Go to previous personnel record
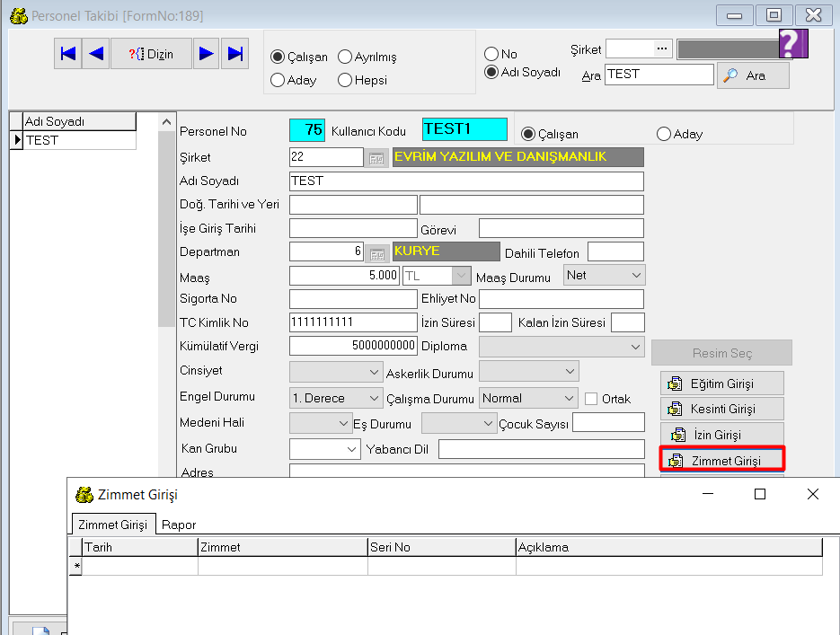The height and width of the screenshot is (635, 840). tap(96, 54)
